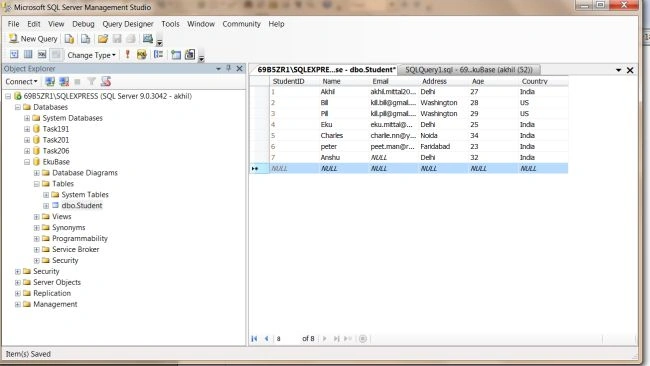Collapse the Databases folder node
650x366 pixels.
[x=18, y=107]
